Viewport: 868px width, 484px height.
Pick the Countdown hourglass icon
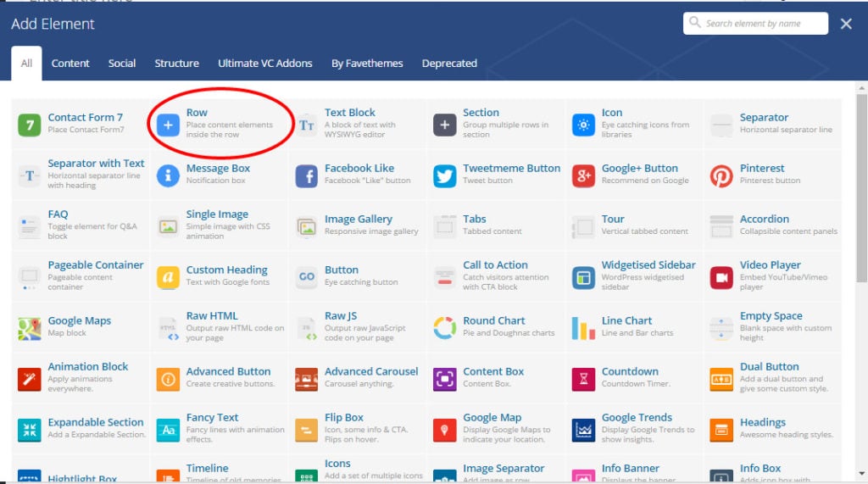(583, 379)
